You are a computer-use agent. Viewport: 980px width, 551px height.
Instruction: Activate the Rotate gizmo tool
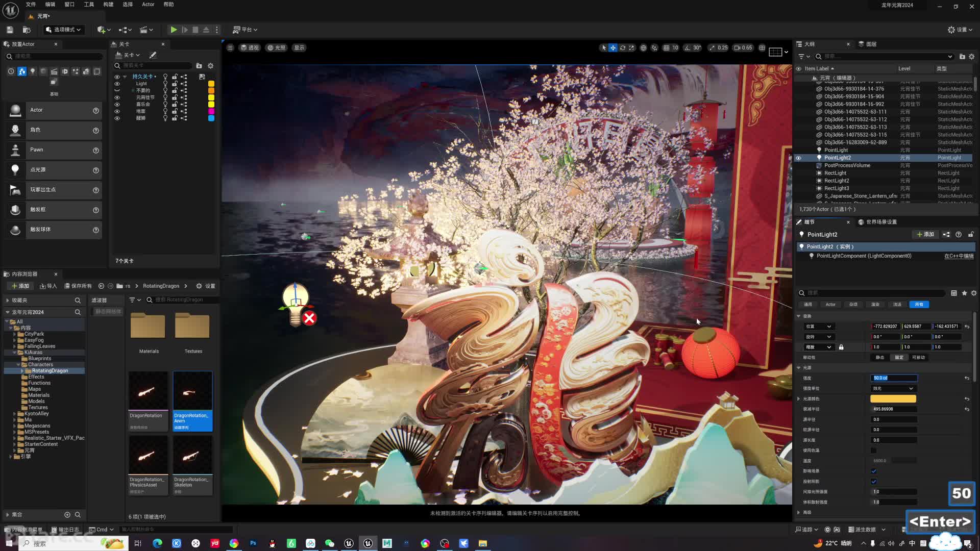(622, 47)
